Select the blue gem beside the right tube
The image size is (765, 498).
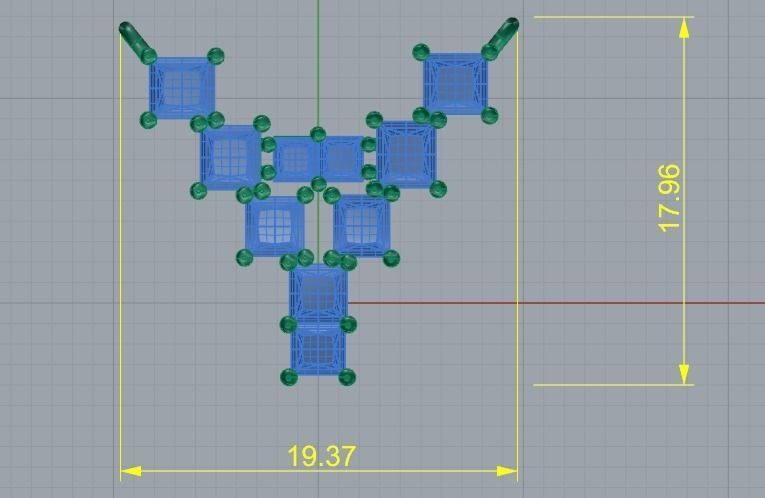[x=455, y=84]
